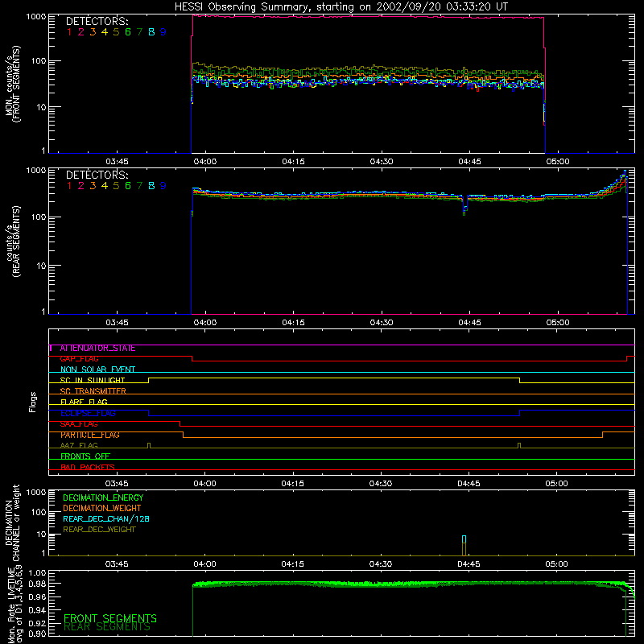This screenshot has width=644, height=644.
Task: Click the AAZ flag pulse near 03:50
Action: [149, 446]
